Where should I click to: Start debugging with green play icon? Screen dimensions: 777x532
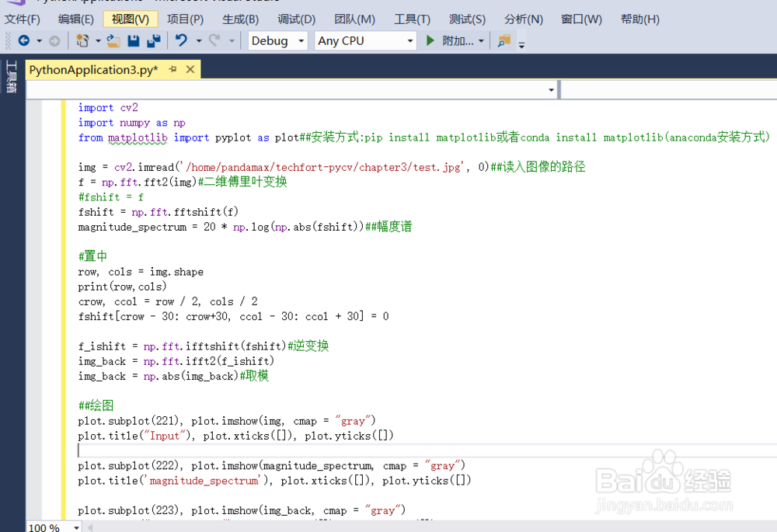(430, 40)
